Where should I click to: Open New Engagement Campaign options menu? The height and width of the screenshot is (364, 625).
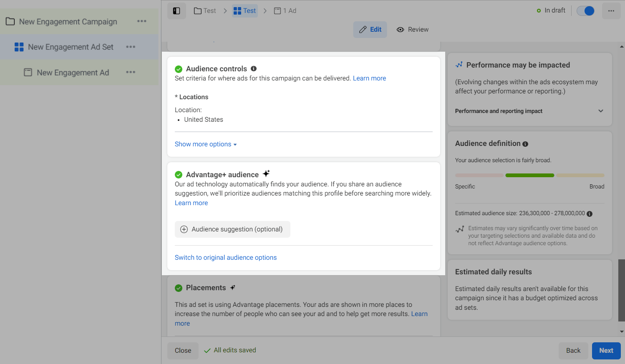[x=142, y=21]
